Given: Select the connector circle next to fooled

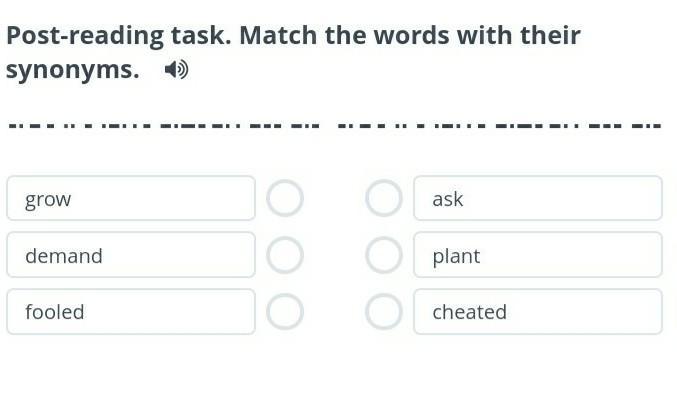Looking at the screenshot, I should tap(285, 311).
